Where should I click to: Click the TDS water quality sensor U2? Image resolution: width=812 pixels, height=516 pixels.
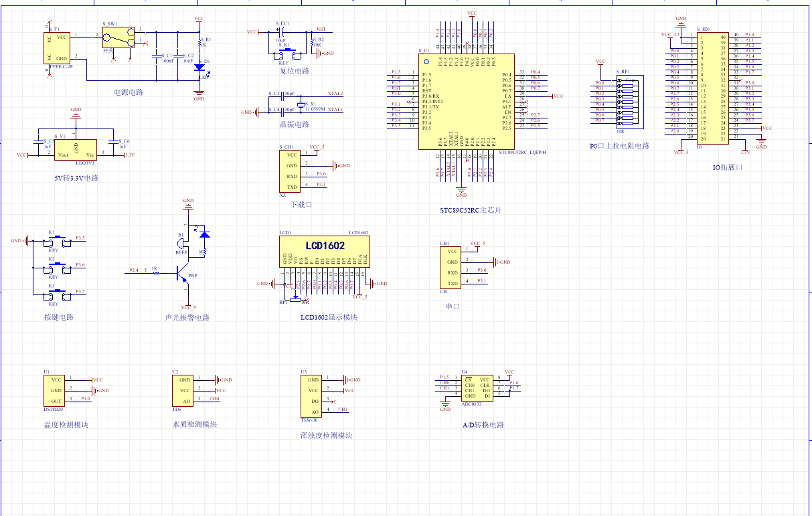(183, 390)
